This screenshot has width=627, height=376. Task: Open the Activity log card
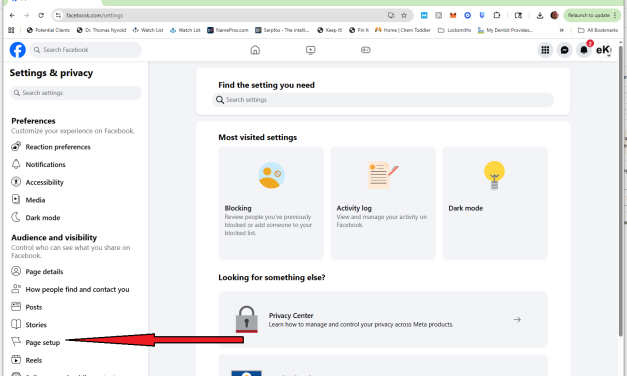[x=383, y=203]
